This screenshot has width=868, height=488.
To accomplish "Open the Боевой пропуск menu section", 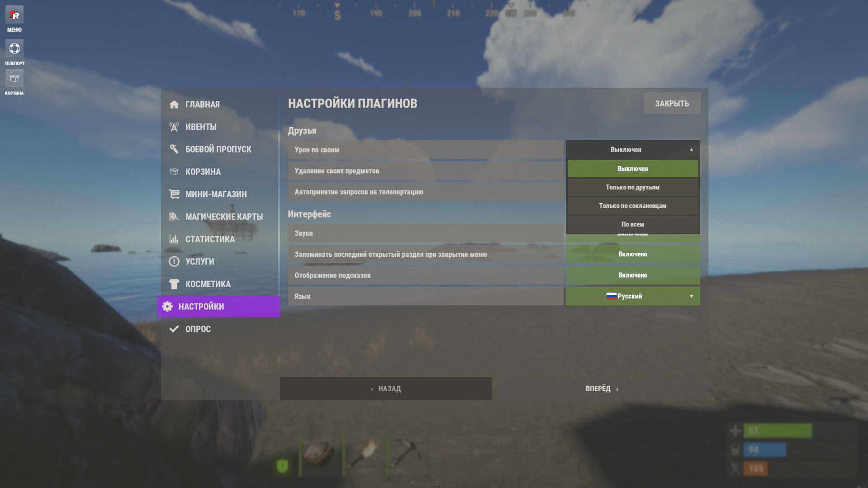I will coord(218,149).
